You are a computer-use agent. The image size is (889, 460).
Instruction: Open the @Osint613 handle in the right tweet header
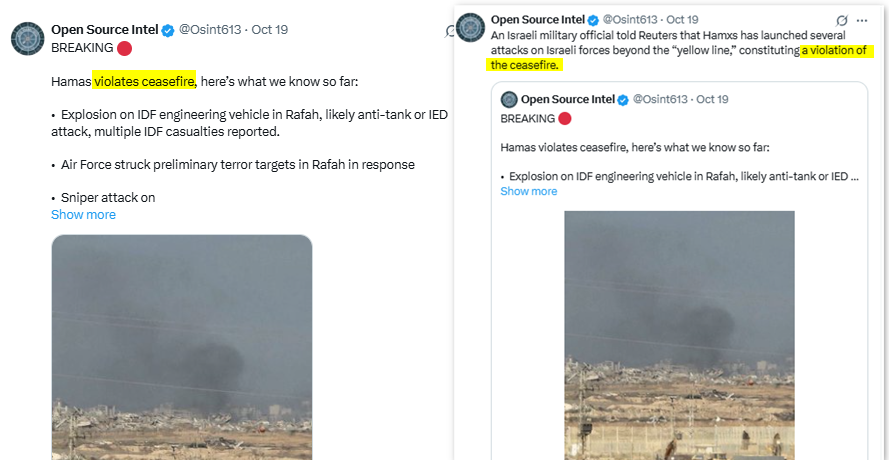630,20
